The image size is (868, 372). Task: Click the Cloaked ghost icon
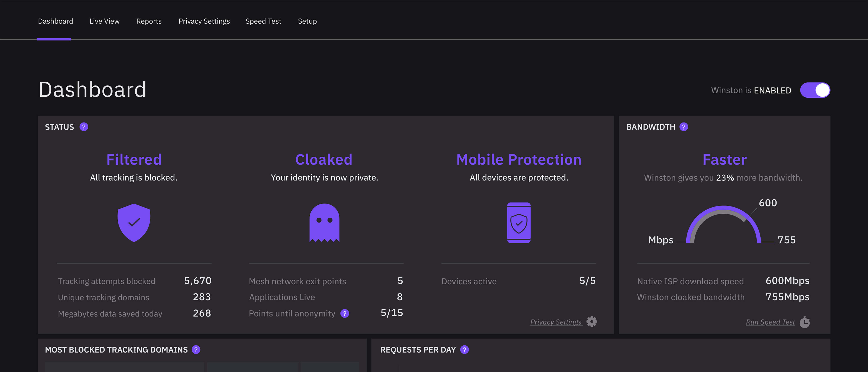coord(324,223)
